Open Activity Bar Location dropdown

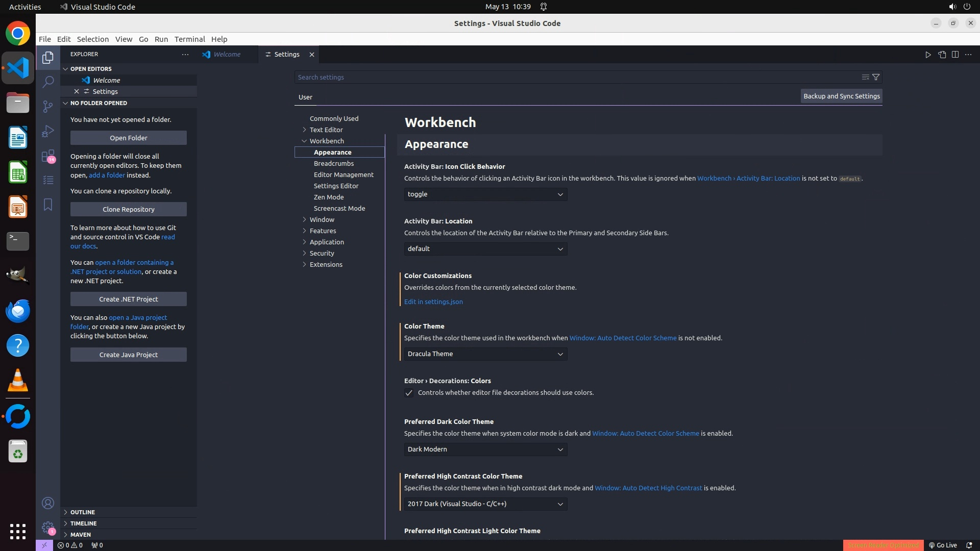tap(485, 249)
